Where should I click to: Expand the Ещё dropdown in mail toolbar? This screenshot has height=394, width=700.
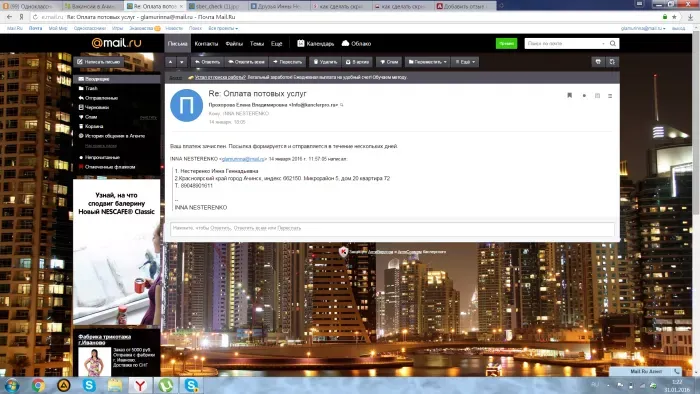pos(465,62)
